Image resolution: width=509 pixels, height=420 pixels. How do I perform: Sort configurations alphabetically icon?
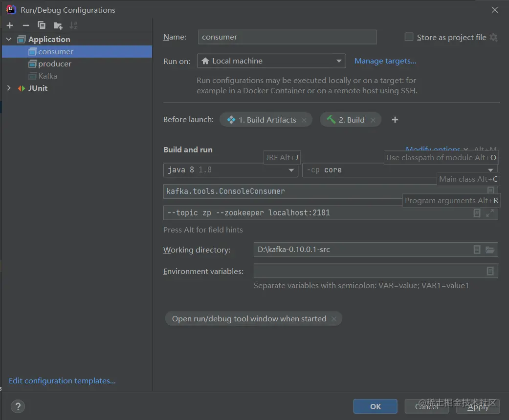click(73, 25)
